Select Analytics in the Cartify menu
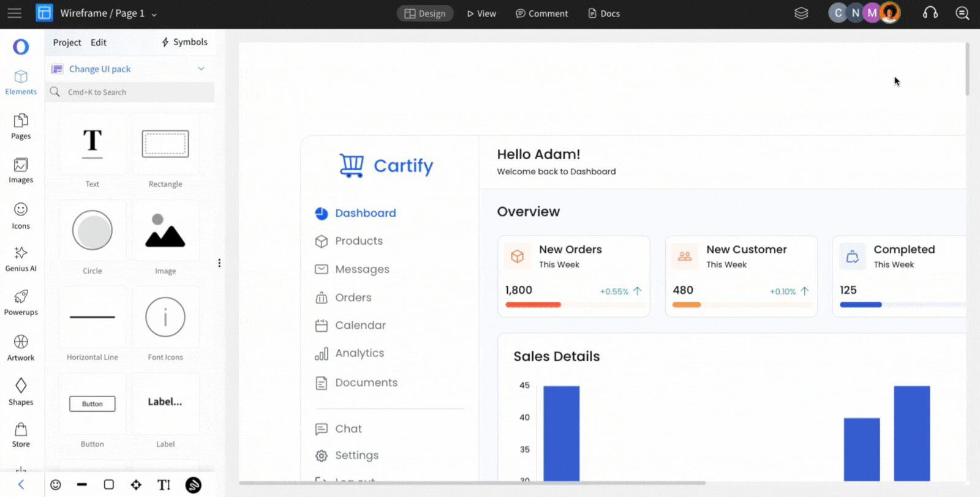The height and width of the screenshot is (497, 980). pos(349,353)
